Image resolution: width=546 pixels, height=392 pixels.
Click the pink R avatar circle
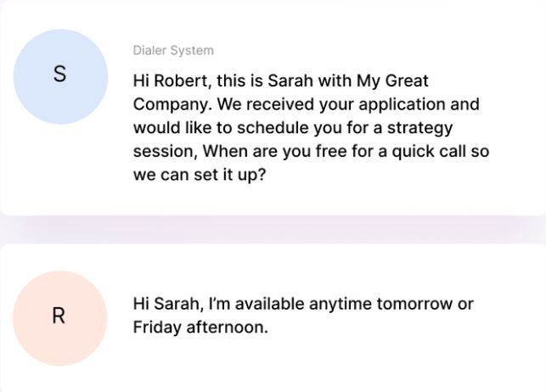coord(60,318)
